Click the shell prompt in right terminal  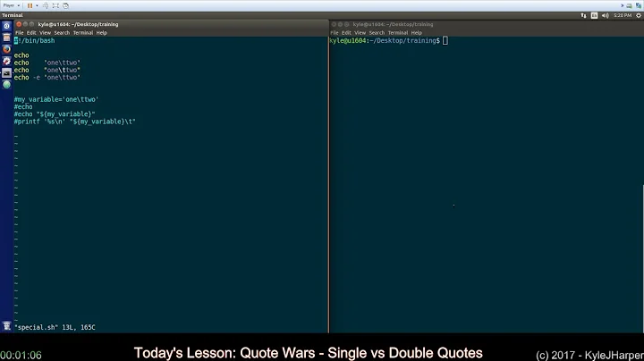point(385,40)
